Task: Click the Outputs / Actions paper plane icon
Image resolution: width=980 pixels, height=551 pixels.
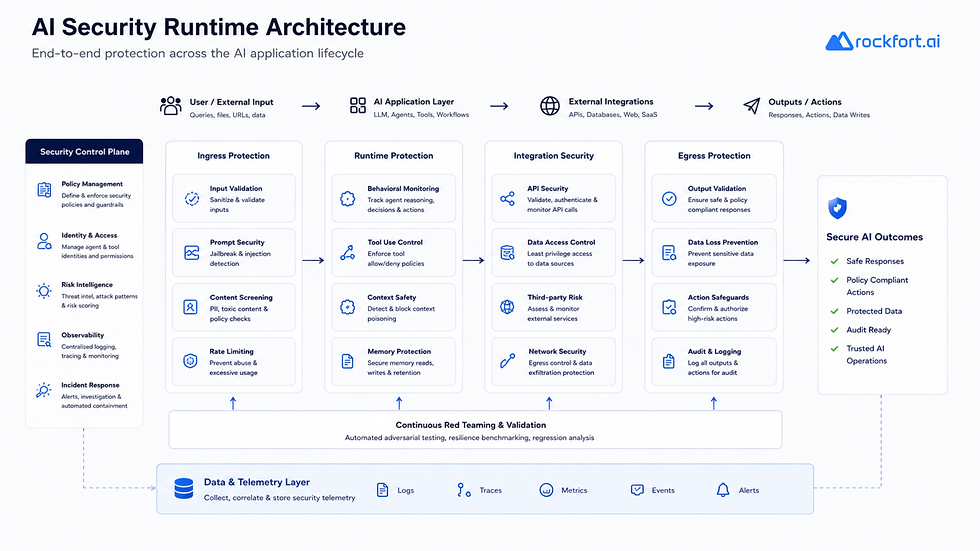Action: (x=752, y=106)
